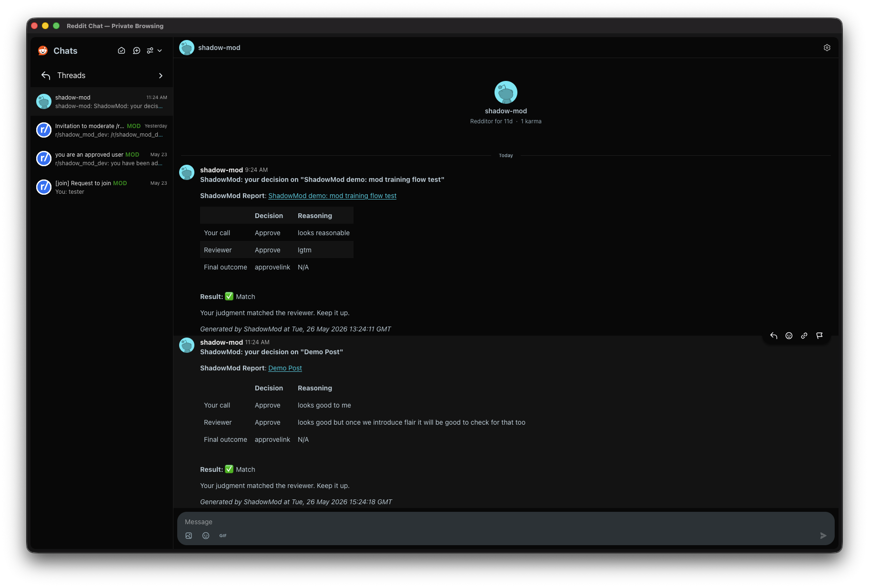This screenshot has height=588, width=869.
Task: Open chat settings gear icon
Action: click(827, 48)
